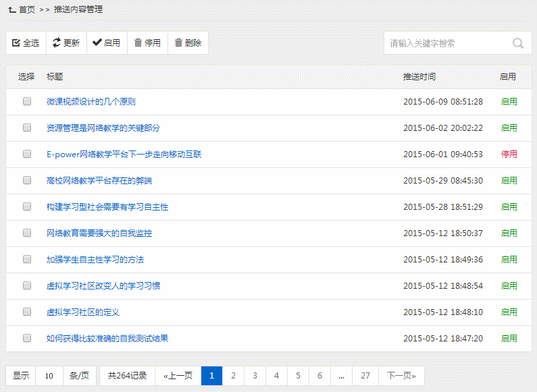Click 下一页 next page button

coord(401,376)
